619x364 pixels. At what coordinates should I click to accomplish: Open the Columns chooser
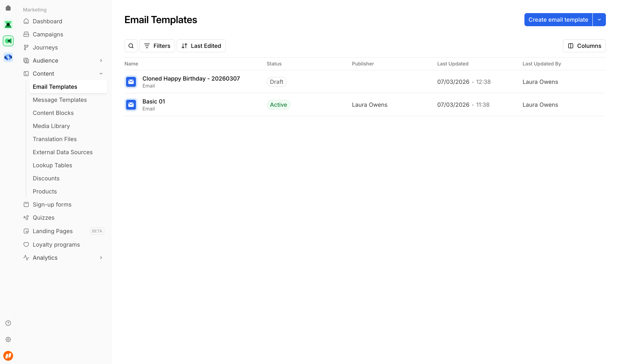pos(584,46)
